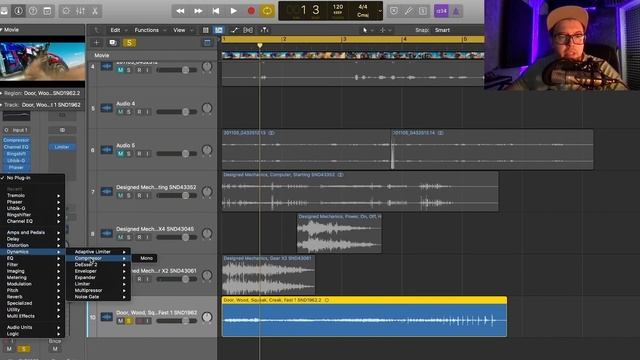Screen dimensions: 640x360
Task: Click Audio 5 track pan knob
Action: 207,150
